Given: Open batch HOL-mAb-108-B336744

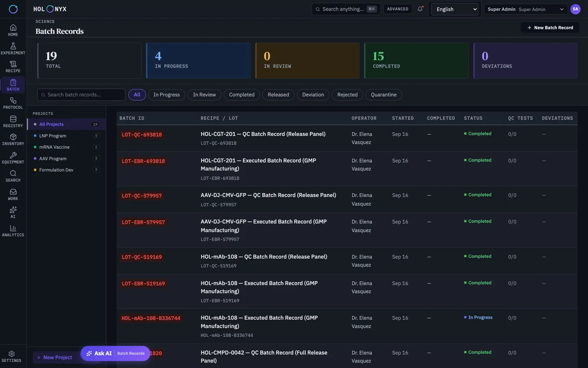Looking at the screenshot, I should (151, 318).
